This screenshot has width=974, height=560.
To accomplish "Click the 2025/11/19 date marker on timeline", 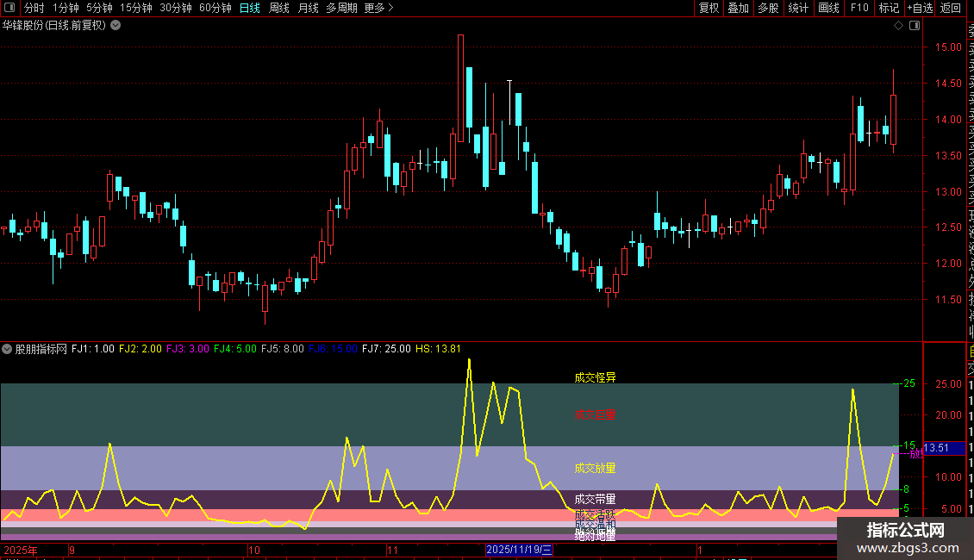I will 519,550.
